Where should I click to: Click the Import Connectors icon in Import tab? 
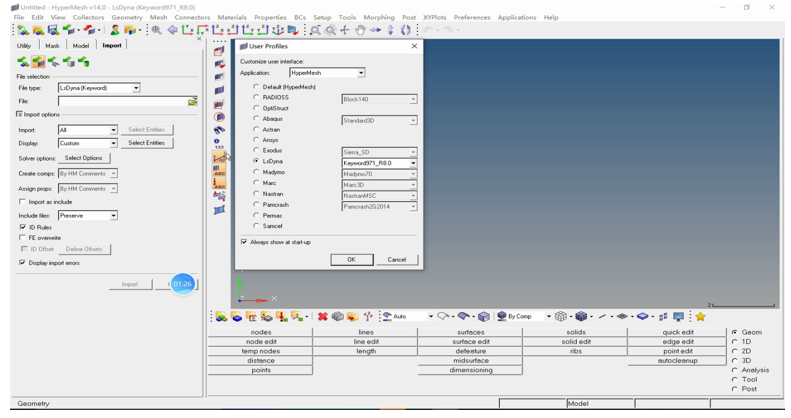69,62
